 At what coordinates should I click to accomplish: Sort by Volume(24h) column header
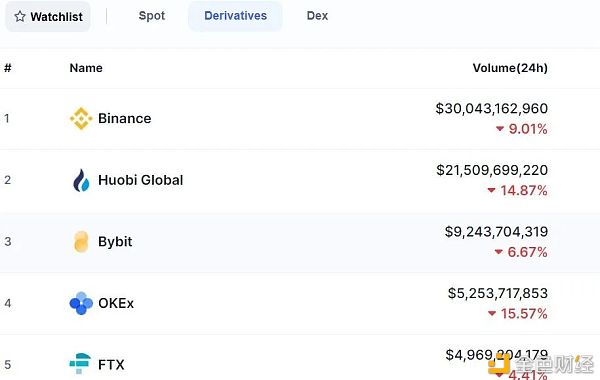click(x=510, y=68)
